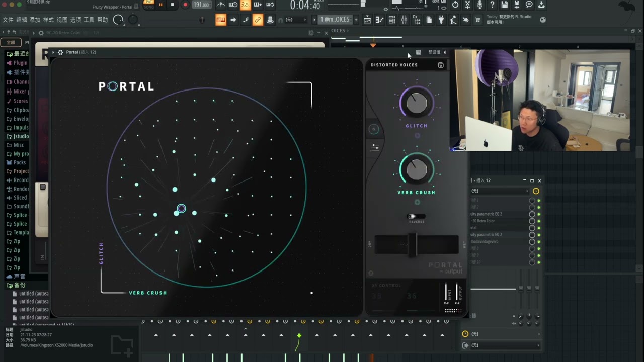Open the Channel rack view
Image resolution: width=644 pixels, height=362 pixels.
[391, 20]
